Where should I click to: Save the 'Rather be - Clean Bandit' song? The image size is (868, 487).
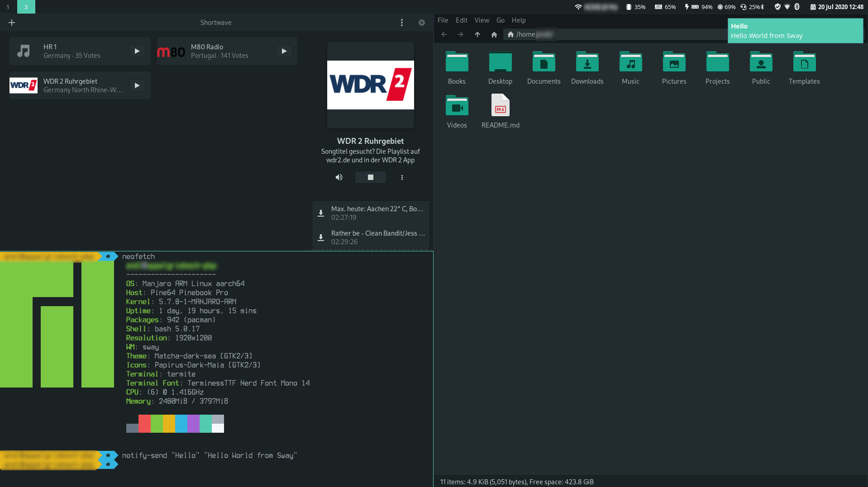coord(321,237)
